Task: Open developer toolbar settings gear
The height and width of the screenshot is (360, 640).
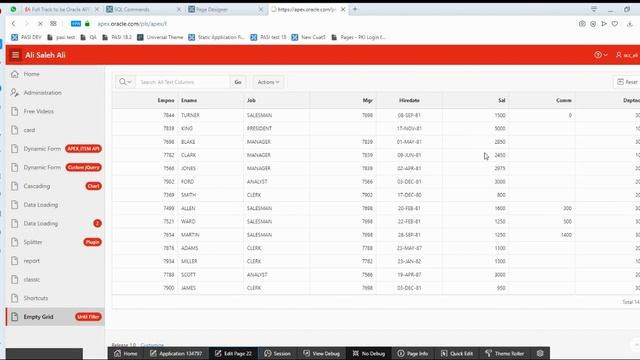Action: tap(540, 353)
